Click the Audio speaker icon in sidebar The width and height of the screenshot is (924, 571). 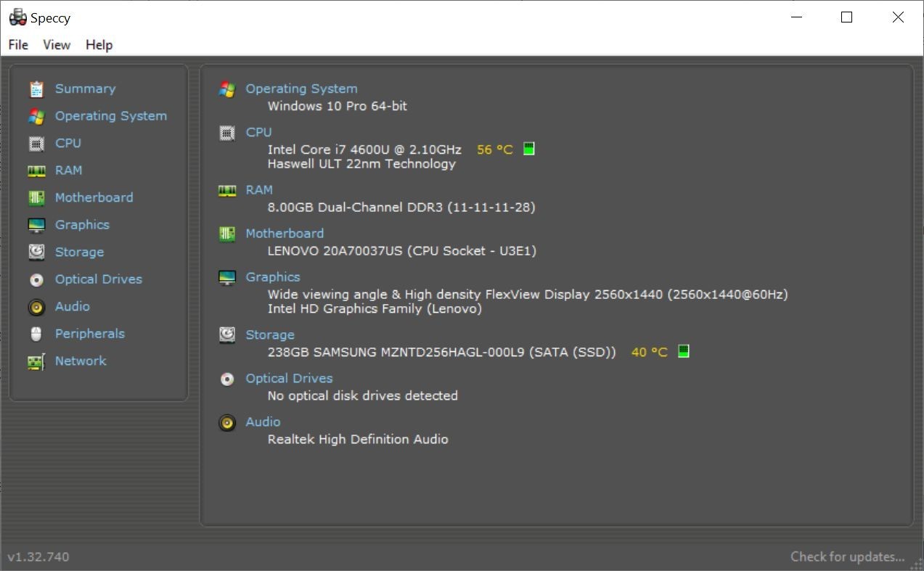point(36,307)
